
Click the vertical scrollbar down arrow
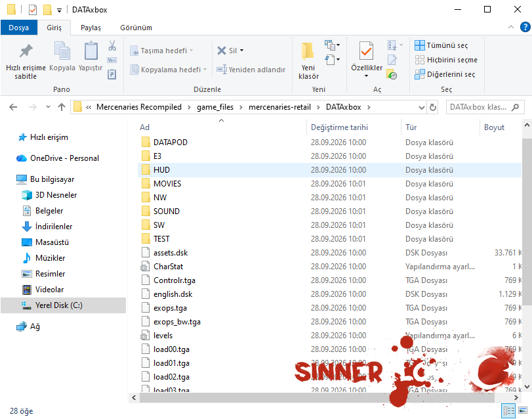click(x=527, y=386)
